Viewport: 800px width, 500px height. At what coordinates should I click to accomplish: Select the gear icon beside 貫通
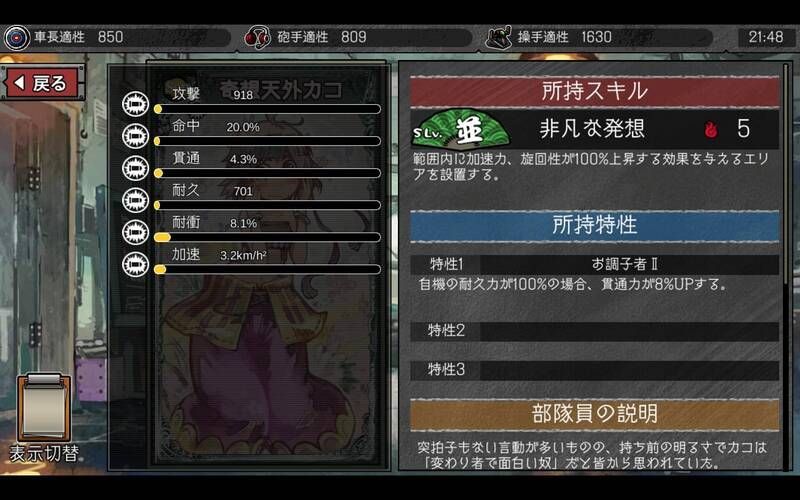click(135, 168)
